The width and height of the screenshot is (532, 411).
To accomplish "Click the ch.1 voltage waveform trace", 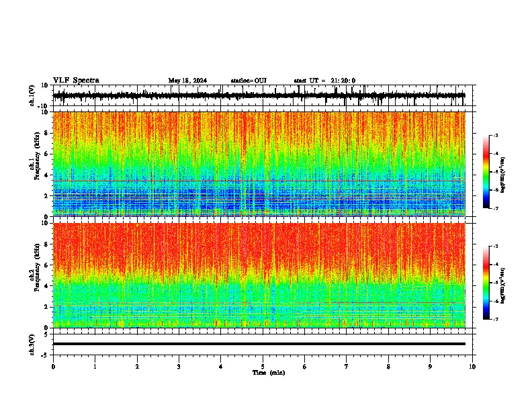I will coord(259,95).
